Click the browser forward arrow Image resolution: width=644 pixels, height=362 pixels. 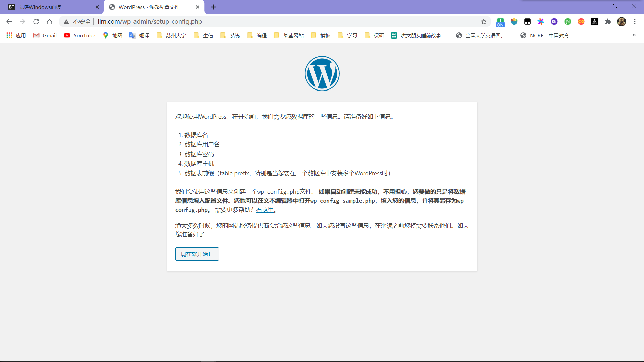(x=22, y=22)
